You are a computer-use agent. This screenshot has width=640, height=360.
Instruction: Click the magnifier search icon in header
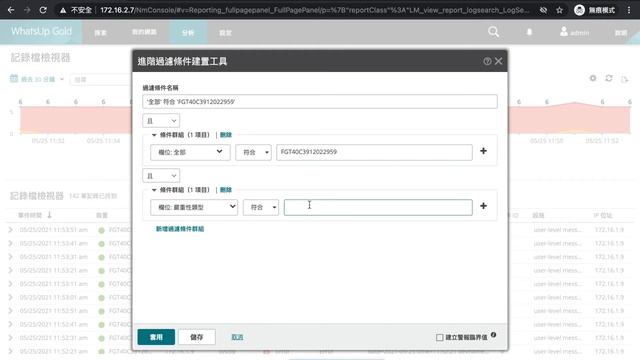493,32
